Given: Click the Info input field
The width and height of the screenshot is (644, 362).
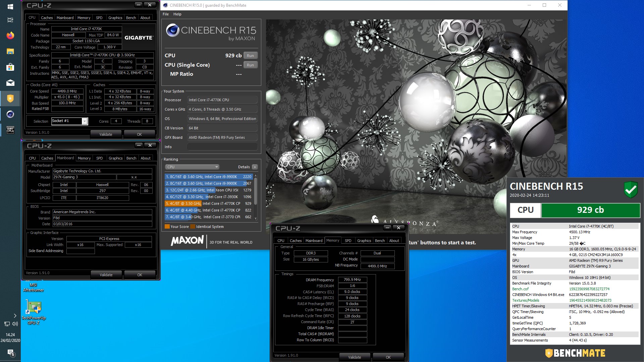Looking at the screenshot, I should 222,147.
